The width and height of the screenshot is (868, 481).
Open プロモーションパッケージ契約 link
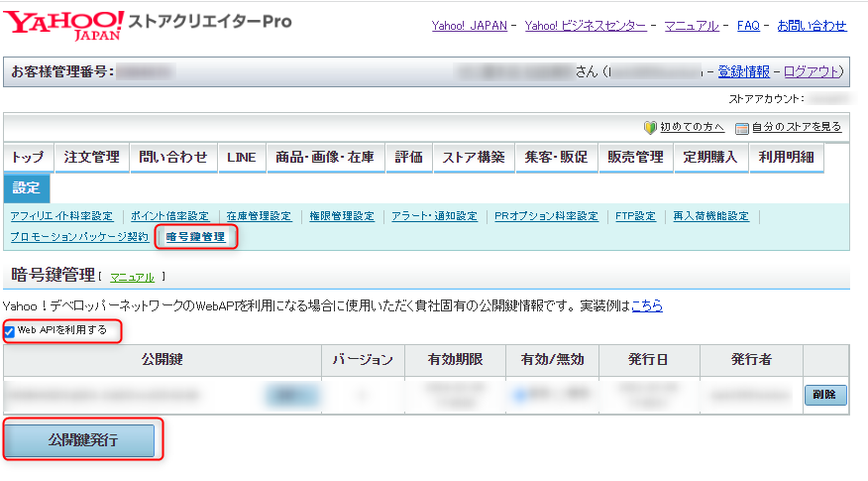coord(79,237)
